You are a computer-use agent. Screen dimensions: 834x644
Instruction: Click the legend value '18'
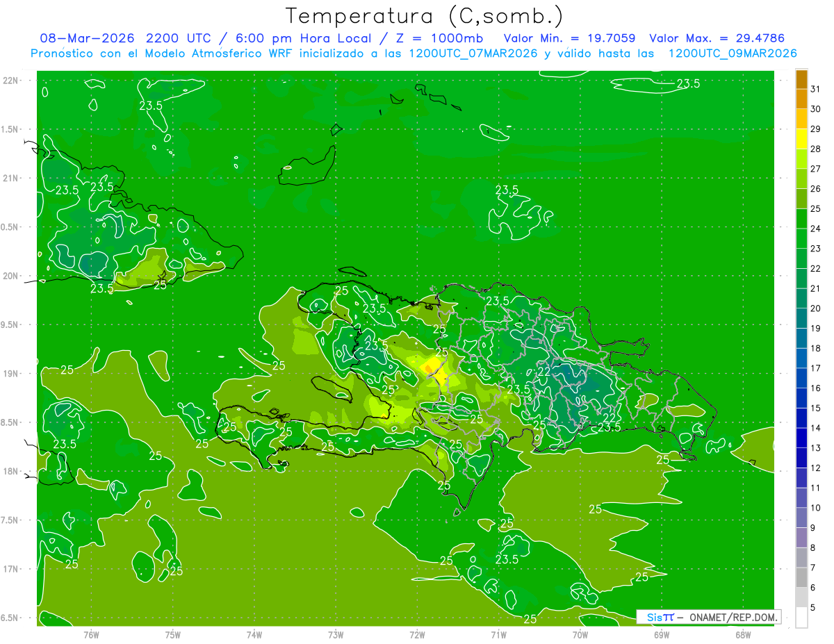(816, 348)
